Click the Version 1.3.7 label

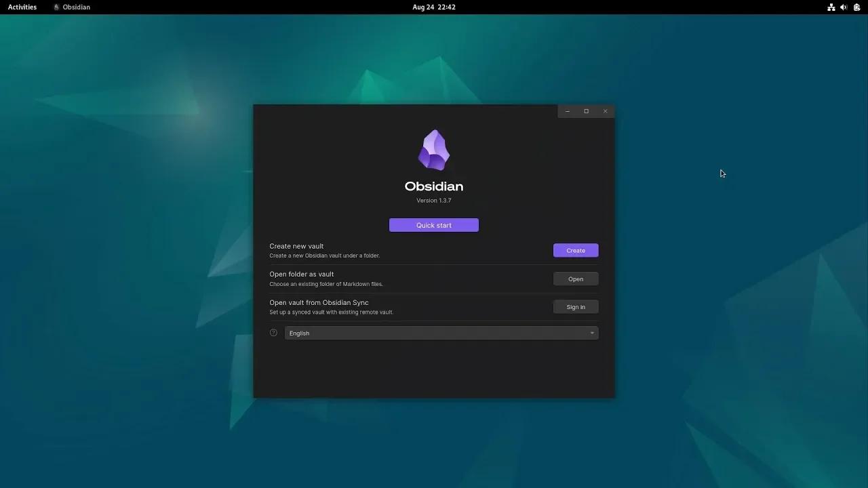pos(434,200)
